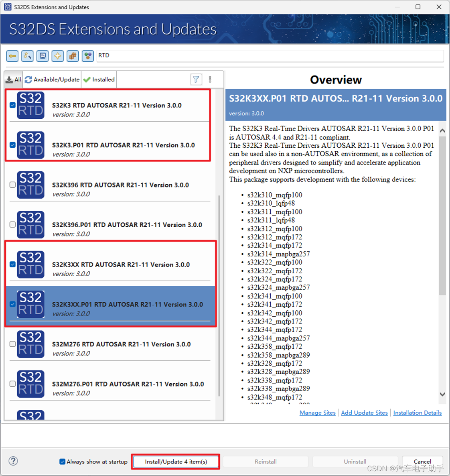
Task: Click the Overview title header text
Action: coord(336,80)
